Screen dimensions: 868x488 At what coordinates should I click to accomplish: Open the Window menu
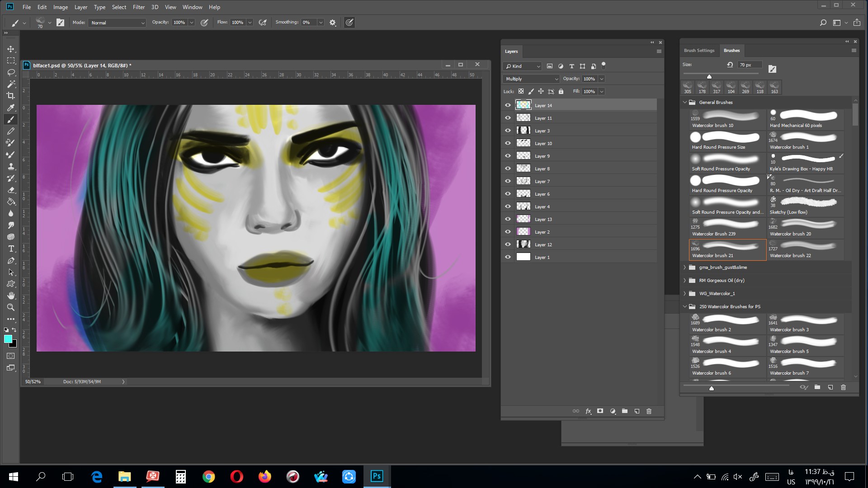192,7
